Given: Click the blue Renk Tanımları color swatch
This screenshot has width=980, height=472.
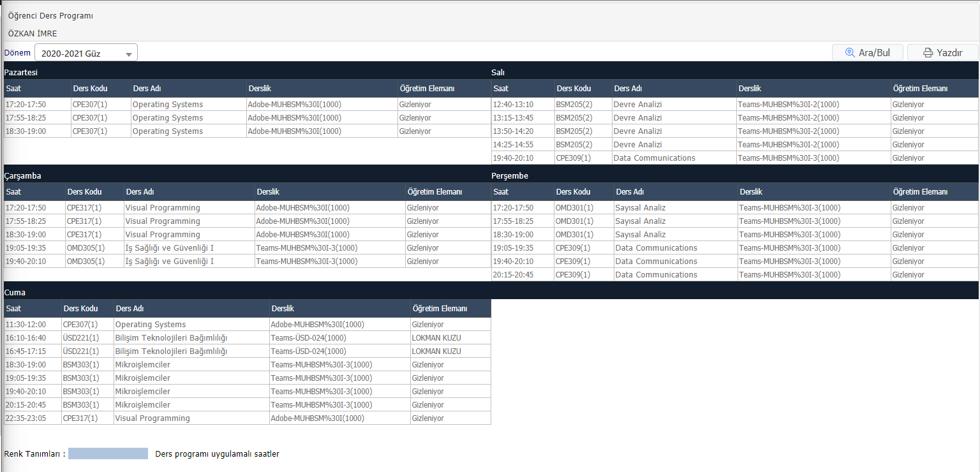Looking at the screenshot, I should (108, 454).
